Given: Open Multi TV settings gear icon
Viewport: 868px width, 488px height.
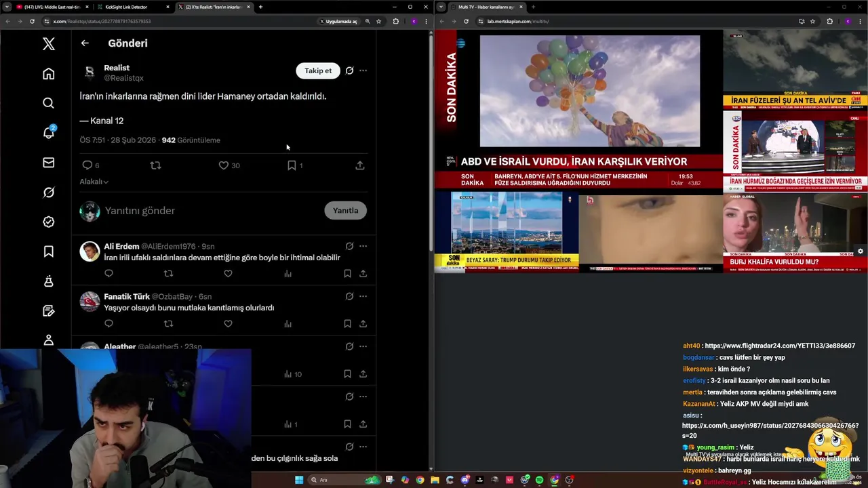Looking at the screenshot, I should coord(861,251).
